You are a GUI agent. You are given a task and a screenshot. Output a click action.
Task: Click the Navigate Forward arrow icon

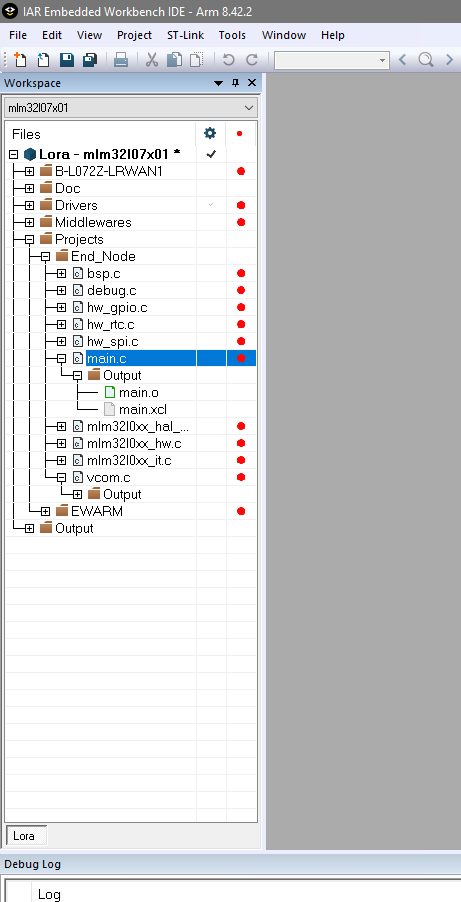tap(449, 59)
